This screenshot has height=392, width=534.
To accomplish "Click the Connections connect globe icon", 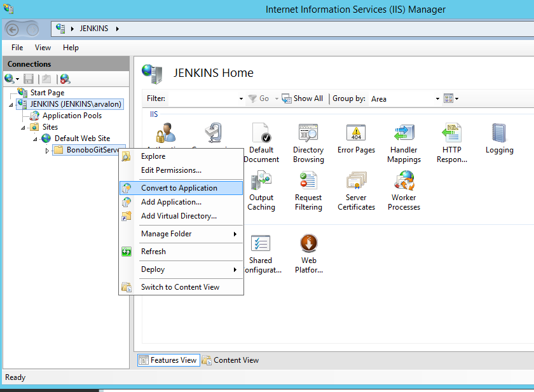I will coord(9,79).
